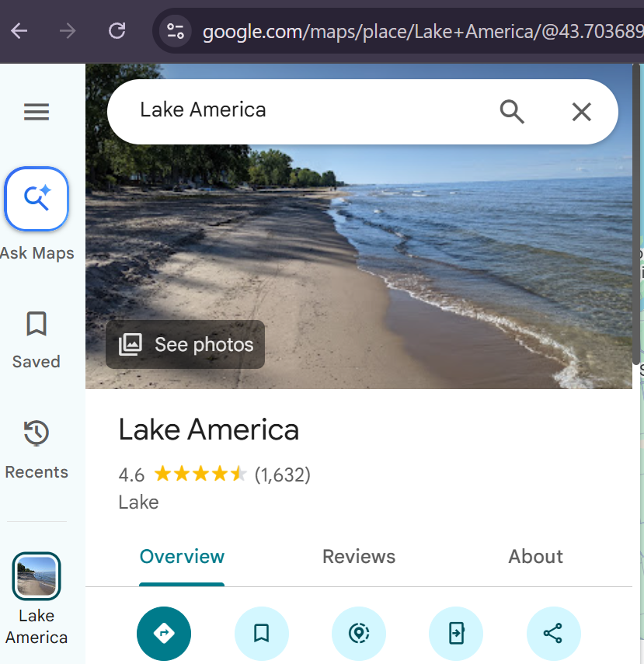Click the Send to phone icon button
Viewport: 644px width, 664px height.
(x=456, y=634)
